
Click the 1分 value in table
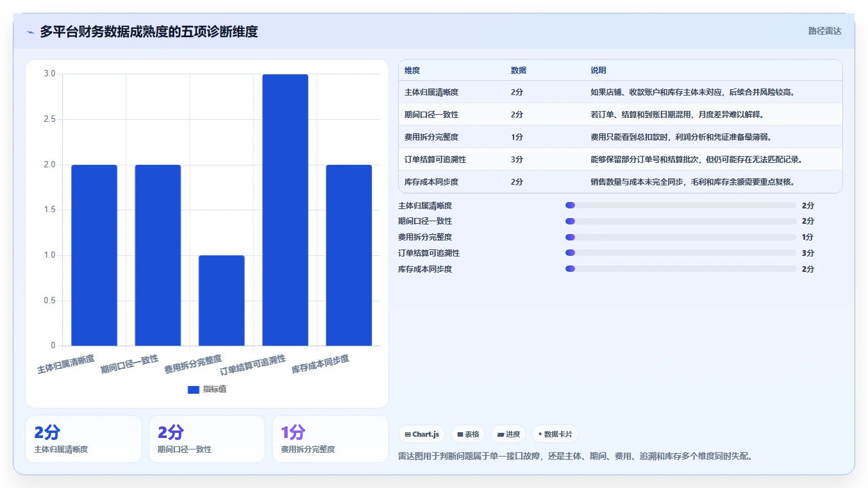(x=517, y=137)
